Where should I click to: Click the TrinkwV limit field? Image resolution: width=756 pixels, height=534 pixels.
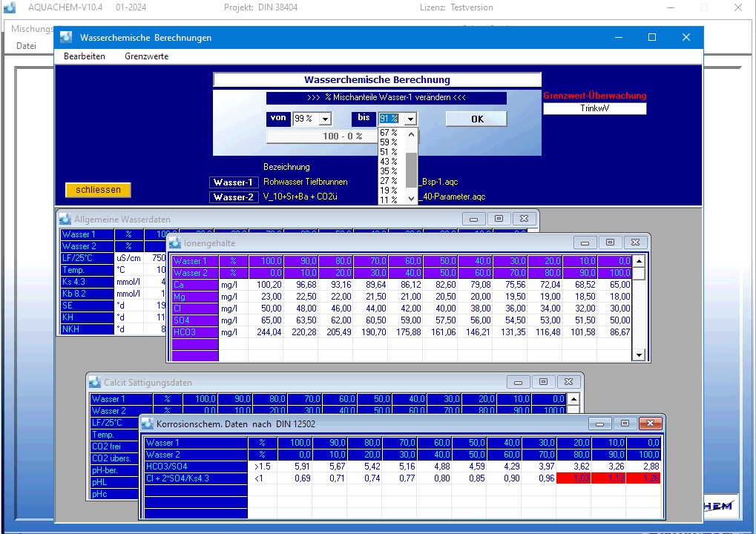594,108
